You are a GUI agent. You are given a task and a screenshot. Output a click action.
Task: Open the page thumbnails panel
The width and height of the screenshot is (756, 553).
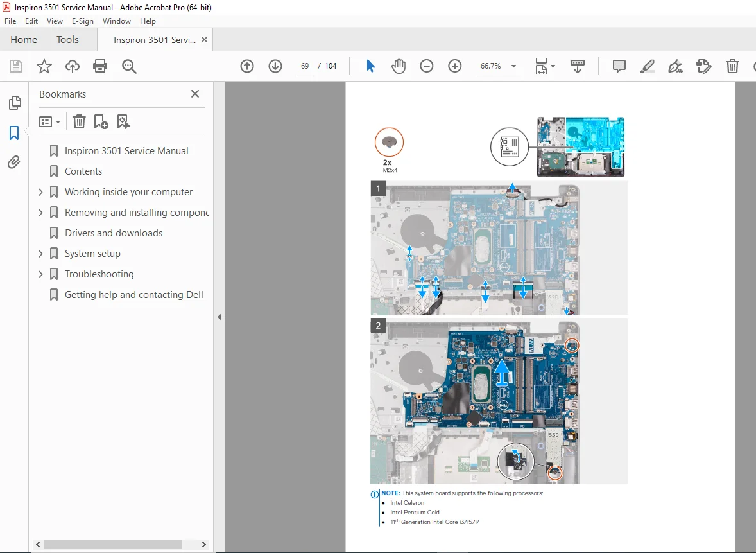(x=15, y=102)
